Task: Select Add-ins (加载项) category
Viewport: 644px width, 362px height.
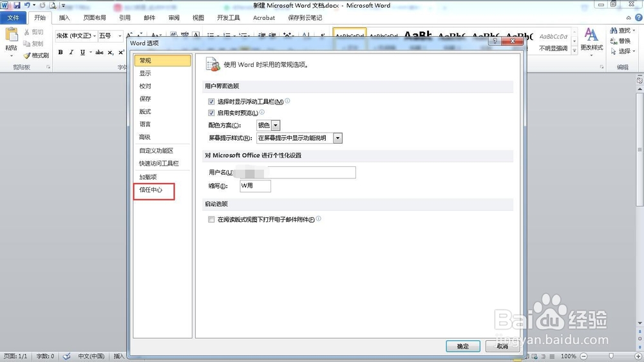Action: point(163,176)
